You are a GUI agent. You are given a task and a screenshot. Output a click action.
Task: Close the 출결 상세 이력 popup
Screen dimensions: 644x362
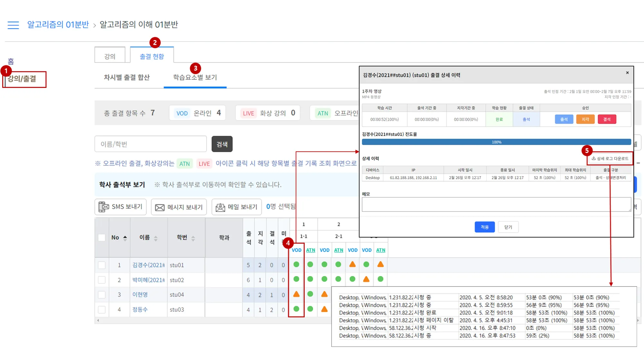[627, 73]
